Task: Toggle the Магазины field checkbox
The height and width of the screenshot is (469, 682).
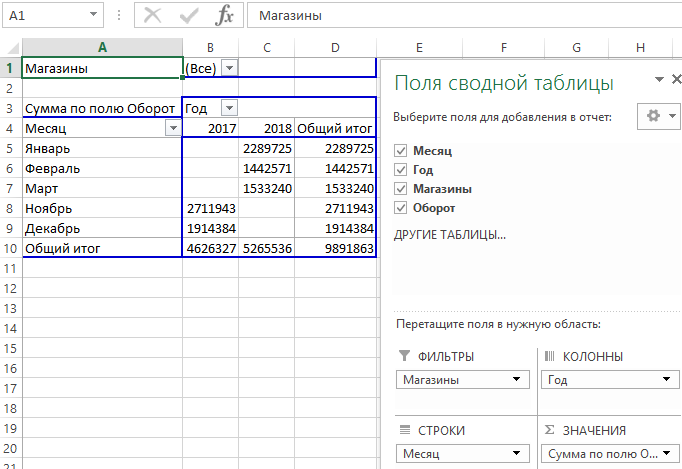Action: pyautogui.click(x=401, y=189)
